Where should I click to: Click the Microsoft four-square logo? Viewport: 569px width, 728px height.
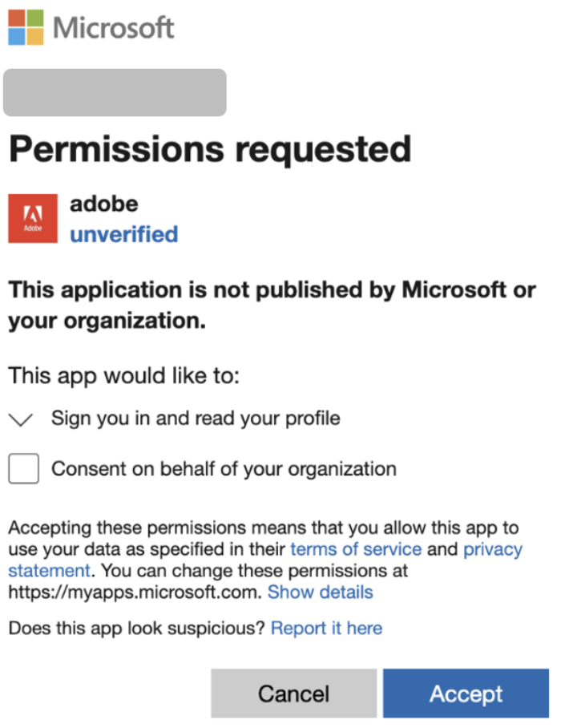[x=24, y=28]
